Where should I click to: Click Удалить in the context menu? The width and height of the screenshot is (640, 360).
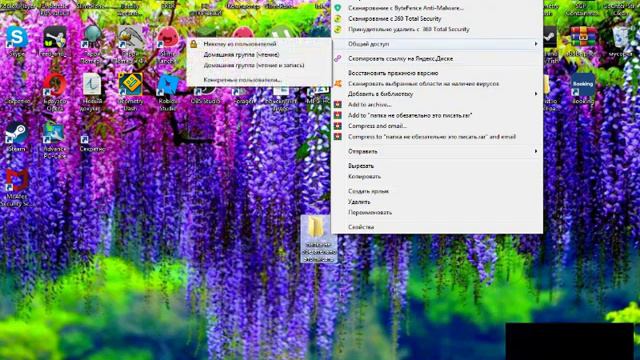(x=437, y=202)
